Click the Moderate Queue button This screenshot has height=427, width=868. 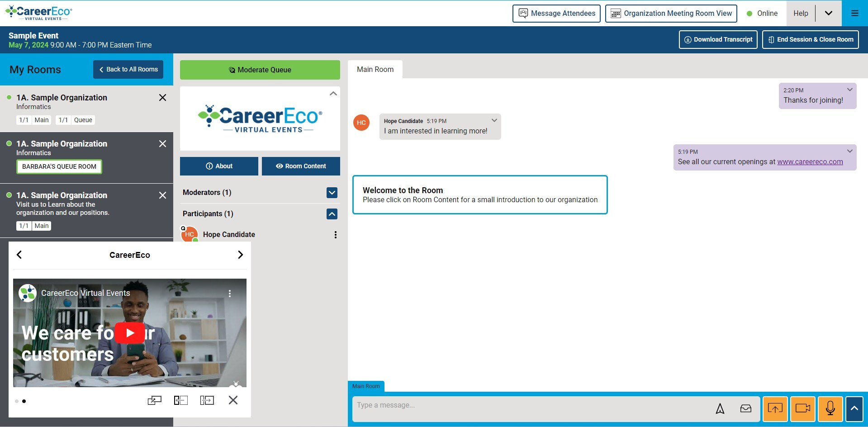tap(260, 70)
